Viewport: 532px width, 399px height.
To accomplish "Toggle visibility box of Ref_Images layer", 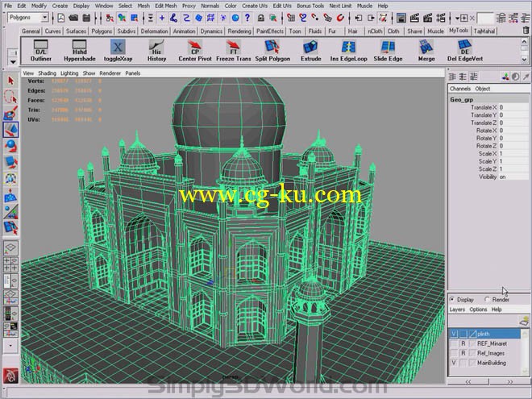I will coord(454,353).
